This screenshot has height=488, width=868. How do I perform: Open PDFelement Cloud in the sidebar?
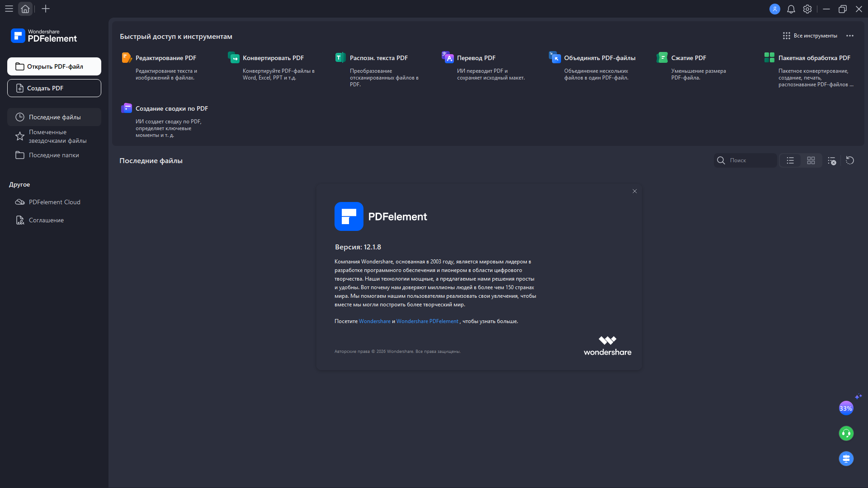54,202
